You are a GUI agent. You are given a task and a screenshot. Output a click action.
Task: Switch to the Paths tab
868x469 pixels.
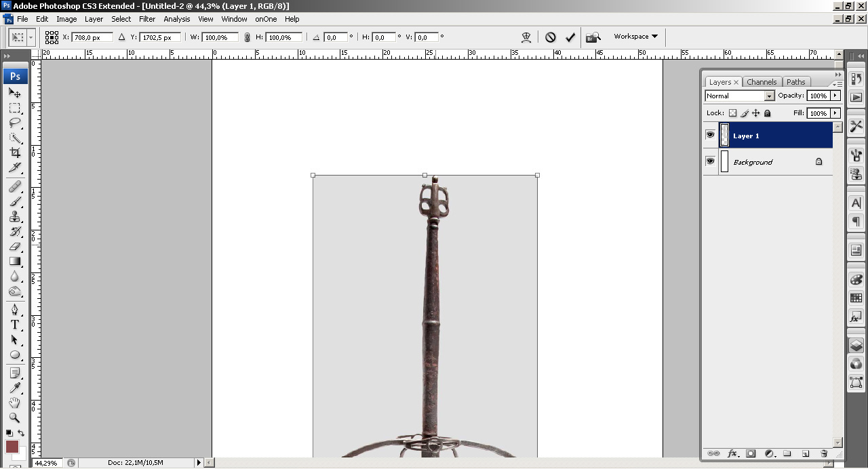click(796, 82)
